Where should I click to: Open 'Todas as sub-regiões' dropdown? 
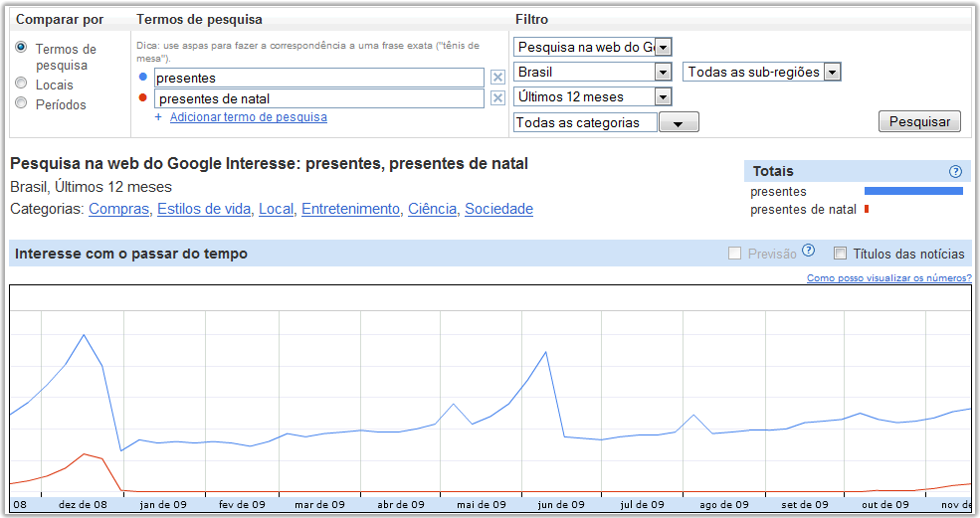(x=833, y=72)
